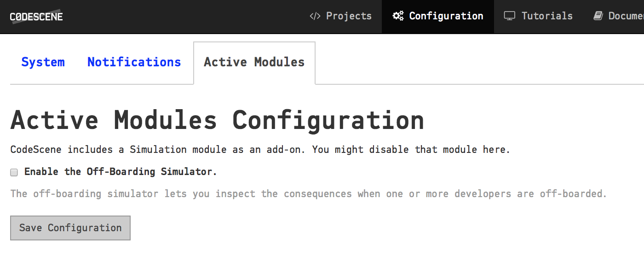Tick the Off-Boarding Simulator checkbox
The height and width of the screenshot is (257, 644).
click(x=14, y=172)
